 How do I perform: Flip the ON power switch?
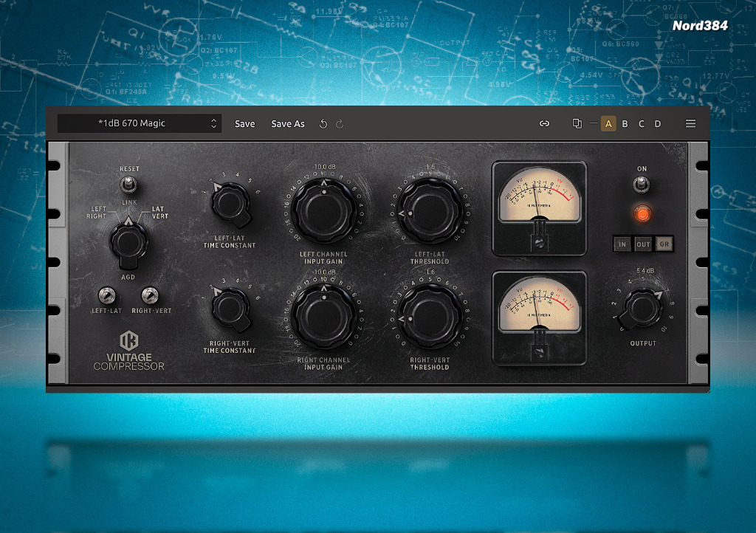point(642,184)
